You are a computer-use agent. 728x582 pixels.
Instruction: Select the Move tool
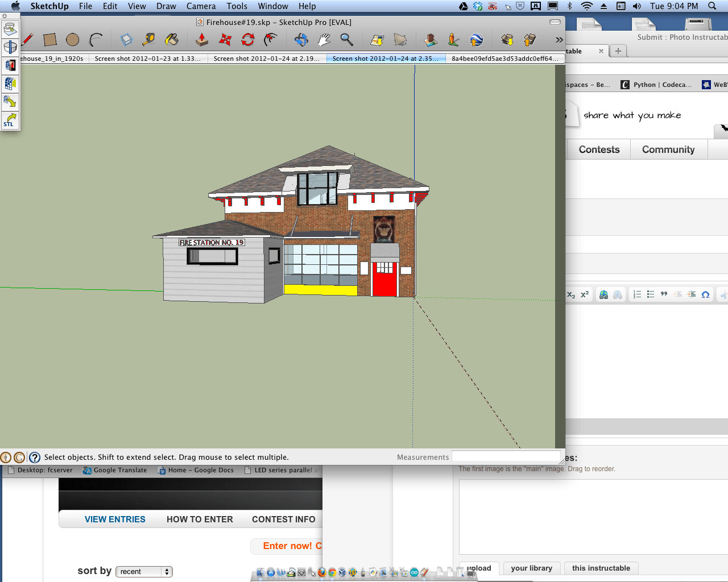point(225,40)
